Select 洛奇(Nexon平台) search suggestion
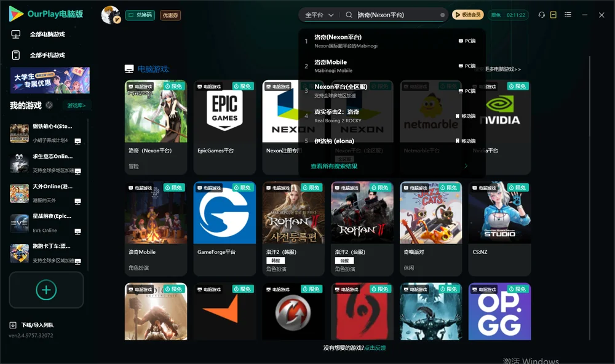Image resolution: width=615 pixels, height=364 pixels. point(392,41)
